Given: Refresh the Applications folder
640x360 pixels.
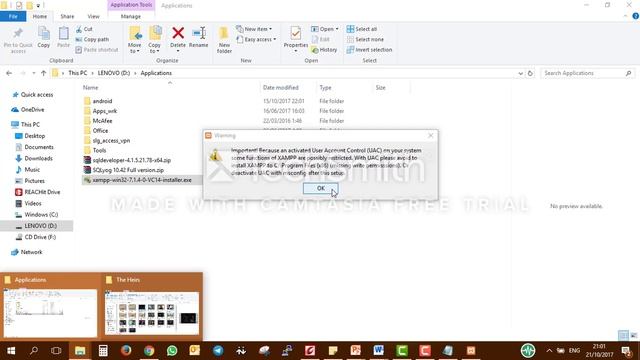Looking at the screenshot, I should (x=530, y=73).
